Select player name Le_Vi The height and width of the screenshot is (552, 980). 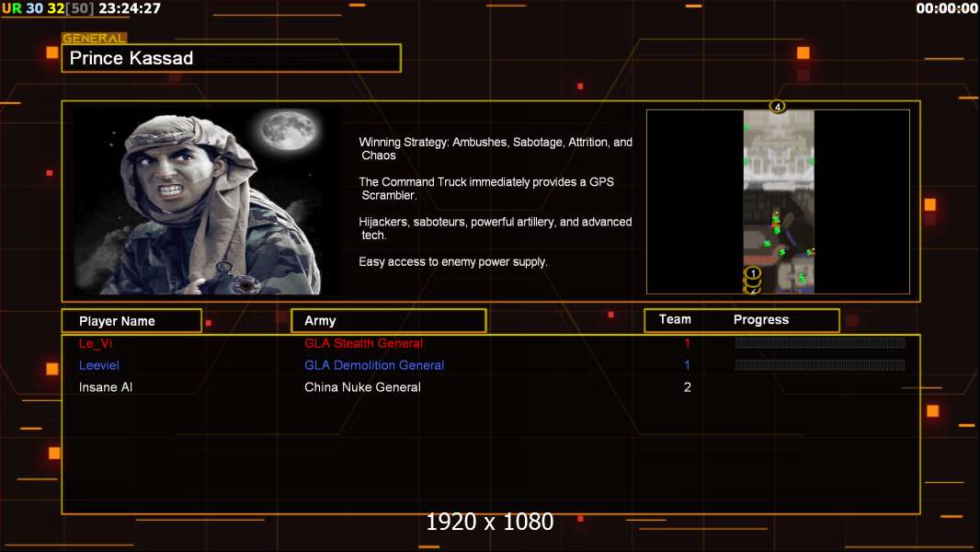pyautogui.click(x=96, y=343)
